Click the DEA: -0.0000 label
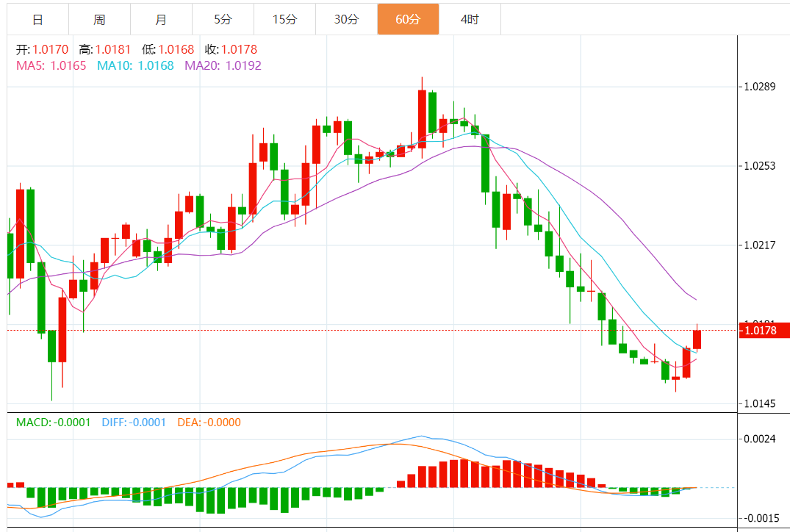 [x=209, y=423]
